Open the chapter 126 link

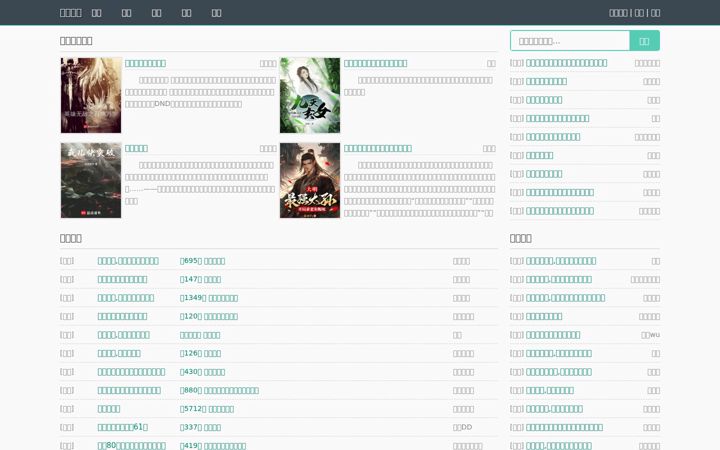point(200,353)
